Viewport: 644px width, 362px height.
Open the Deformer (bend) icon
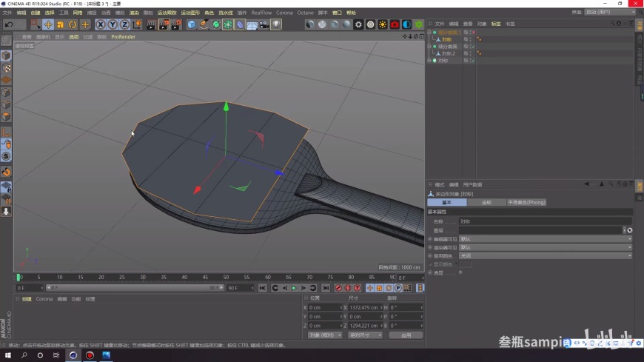point(240,24)
